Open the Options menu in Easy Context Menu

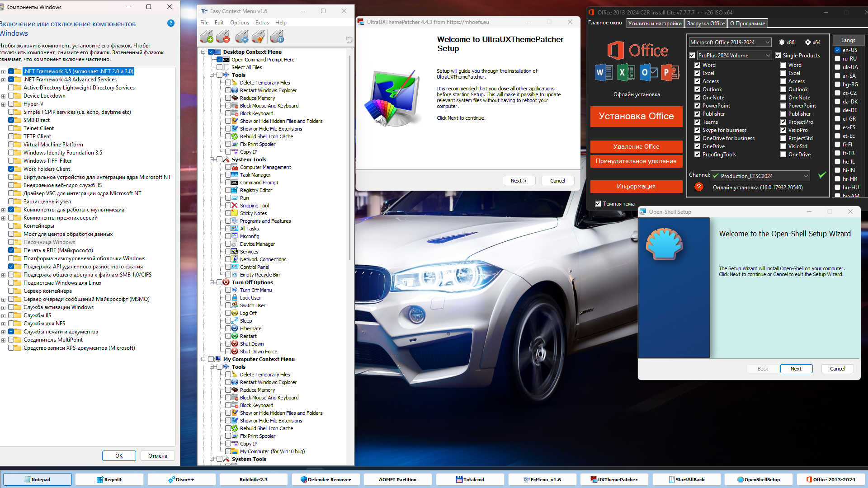click(x=240, y=23)
